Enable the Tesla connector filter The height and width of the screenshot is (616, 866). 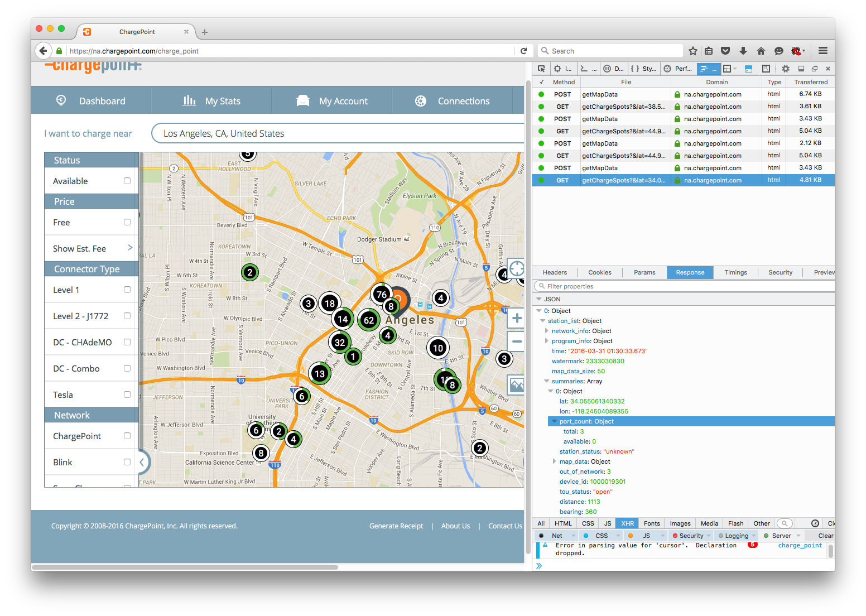[x=127, y=394]
